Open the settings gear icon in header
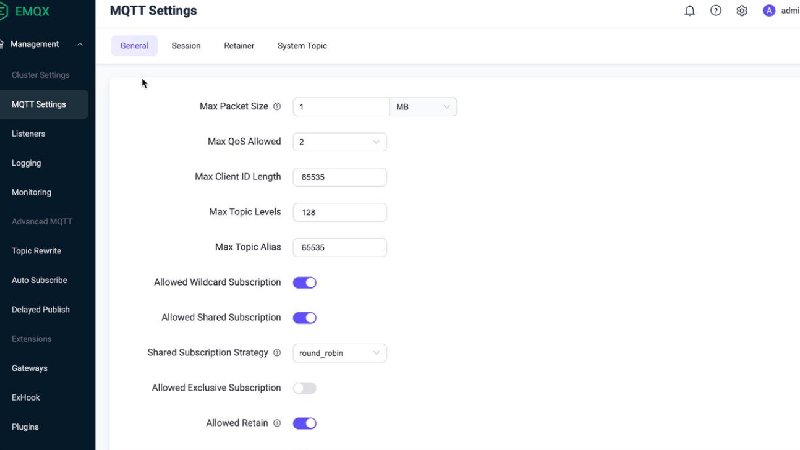Image resolution: width=800 pixels, height=450 pixels. (742, 11)
